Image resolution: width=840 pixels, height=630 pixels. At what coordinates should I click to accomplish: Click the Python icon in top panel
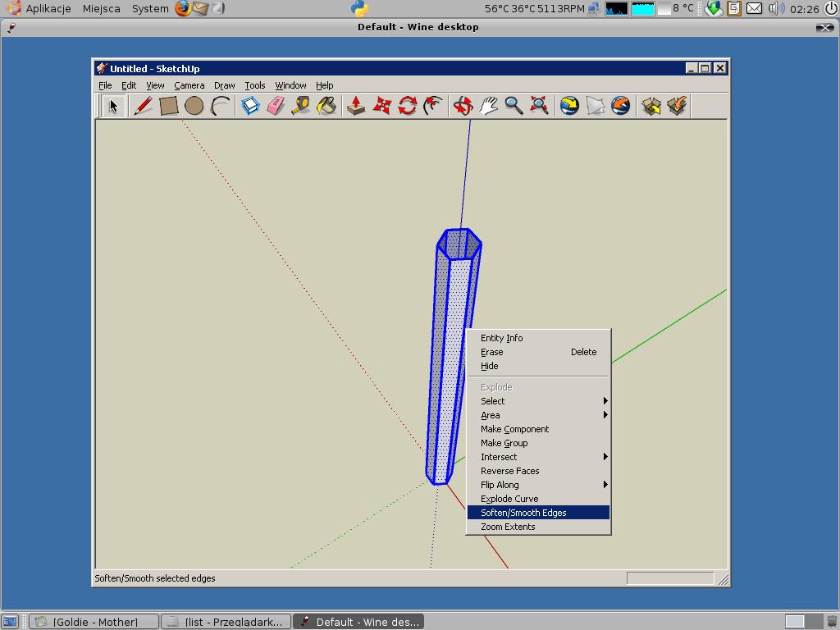[x=359, y=8]
